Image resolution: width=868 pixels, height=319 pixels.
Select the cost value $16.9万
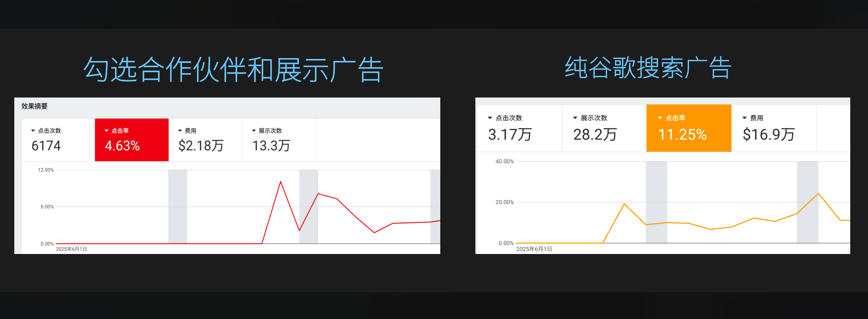(769, 134)
